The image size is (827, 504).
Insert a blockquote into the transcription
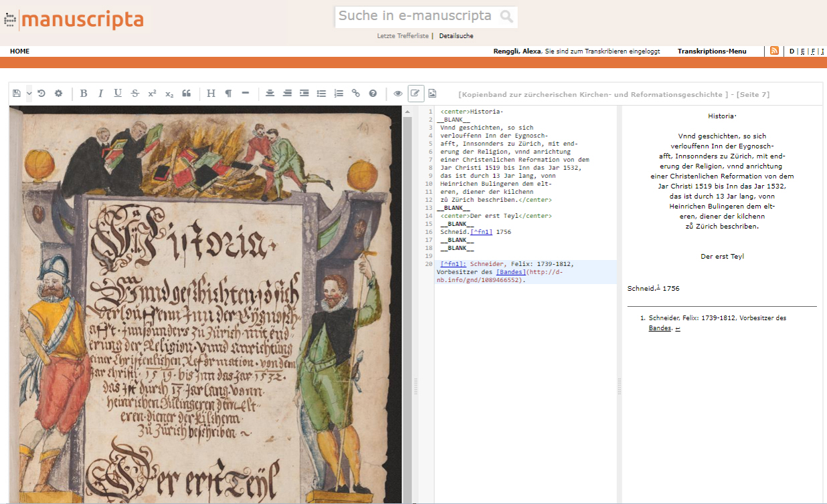pyautogui.click(x=187, y=93)
